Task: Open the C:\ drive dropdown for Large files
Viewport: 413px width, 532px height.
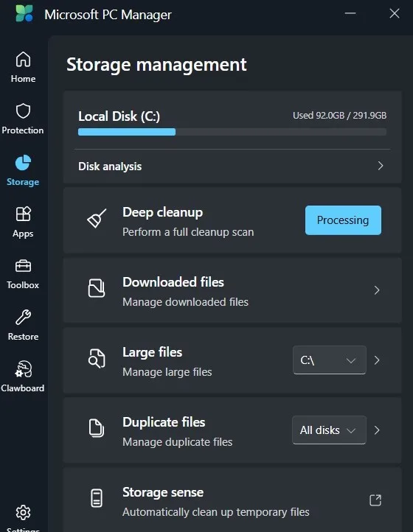Action: (x=330, y=360)
